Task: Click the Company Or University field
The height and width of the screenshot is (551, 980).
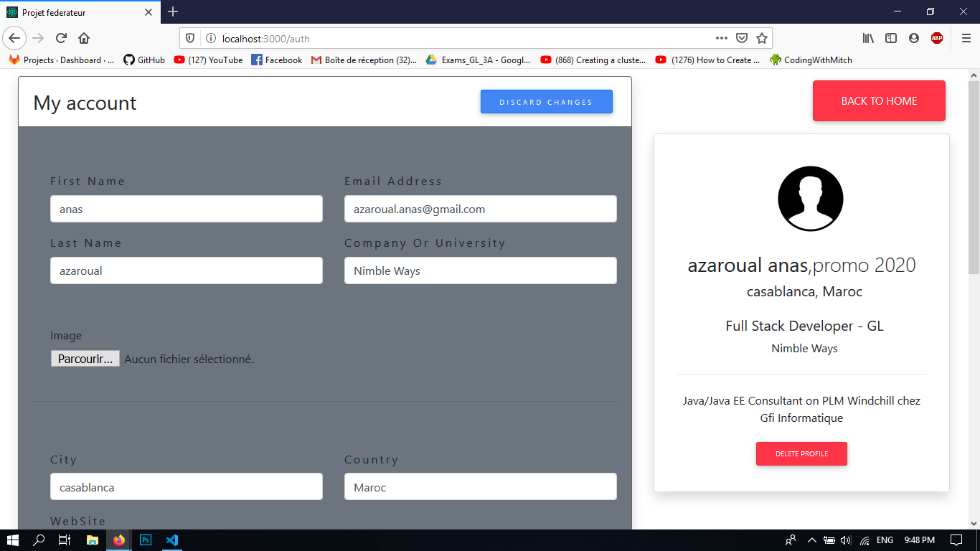Action: [x=481, y=270]
